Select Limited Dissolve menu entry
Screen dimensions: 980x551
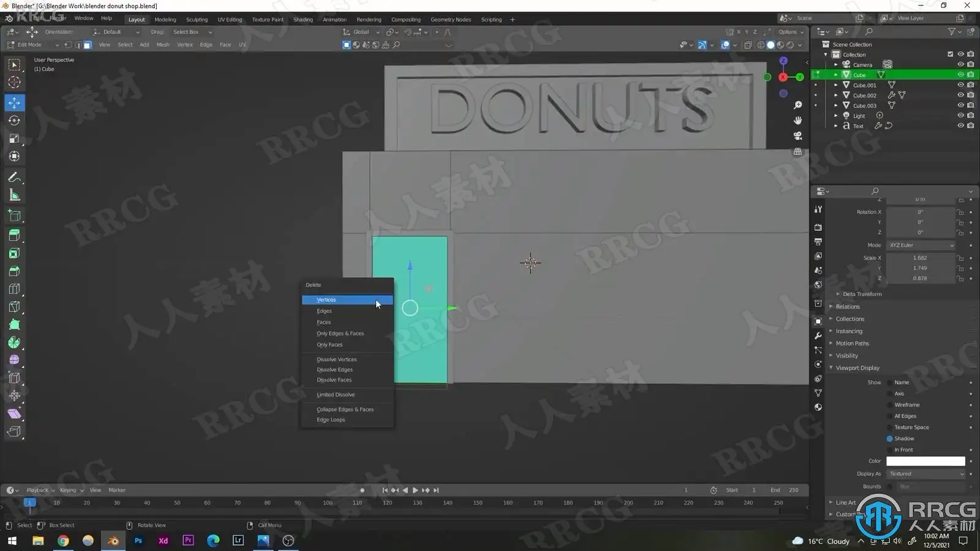point(347,395)
